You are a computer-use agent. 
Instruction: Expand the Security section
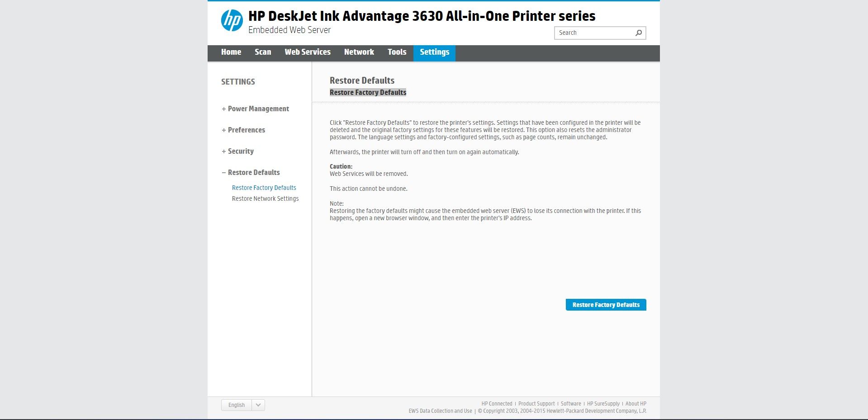pyautogui.click(x=240, y=151)
